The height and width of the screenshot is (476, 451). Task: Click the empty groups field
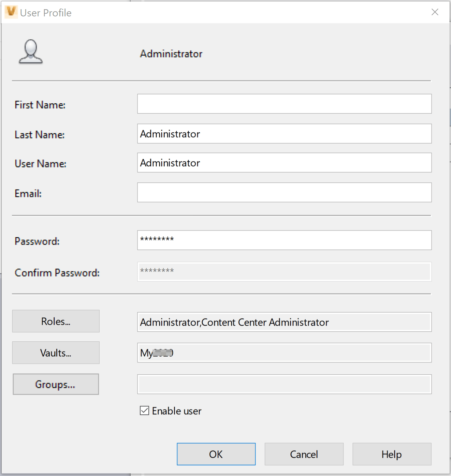pos(285,384)
